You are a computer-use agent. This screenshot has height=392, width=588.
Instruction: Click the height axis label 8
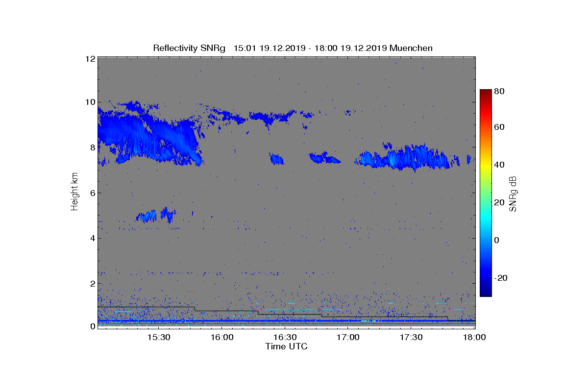[92, 147]
